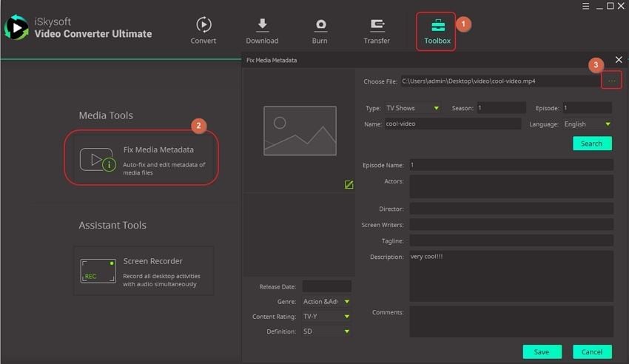Viewport: 629px width, 364px height.
Task: Expand the Content Rating dropdown
Action: (x=326, y=317)
